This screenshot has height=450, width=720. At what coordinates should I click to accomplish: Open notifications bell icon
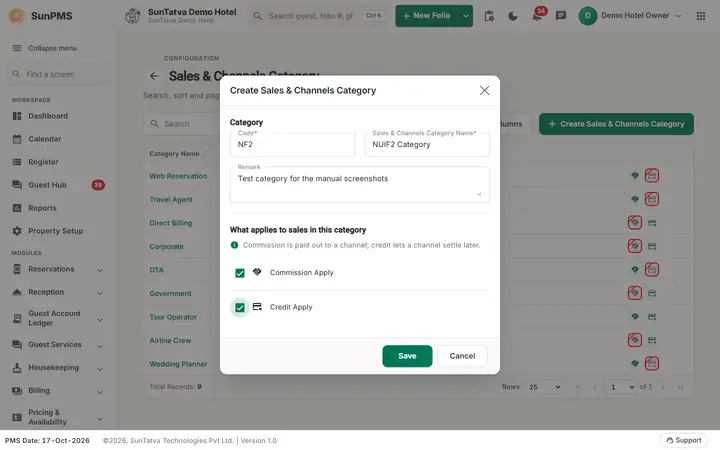coord(537,16)
